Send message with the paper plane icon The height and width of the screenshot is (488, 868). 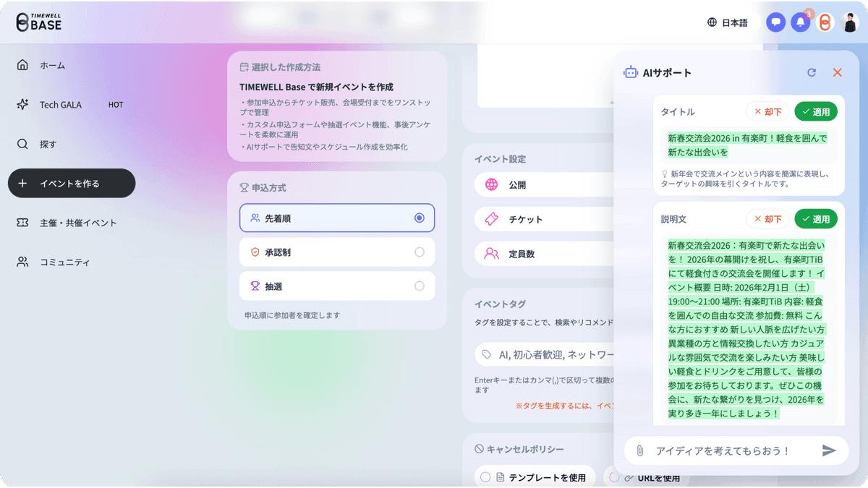point(829,450)
